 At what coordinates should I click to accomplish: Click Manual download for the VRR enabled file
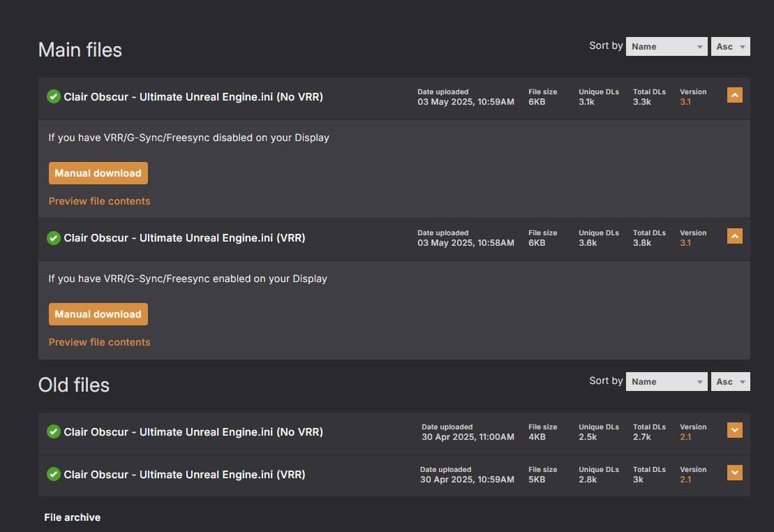[x=98, y=314]
